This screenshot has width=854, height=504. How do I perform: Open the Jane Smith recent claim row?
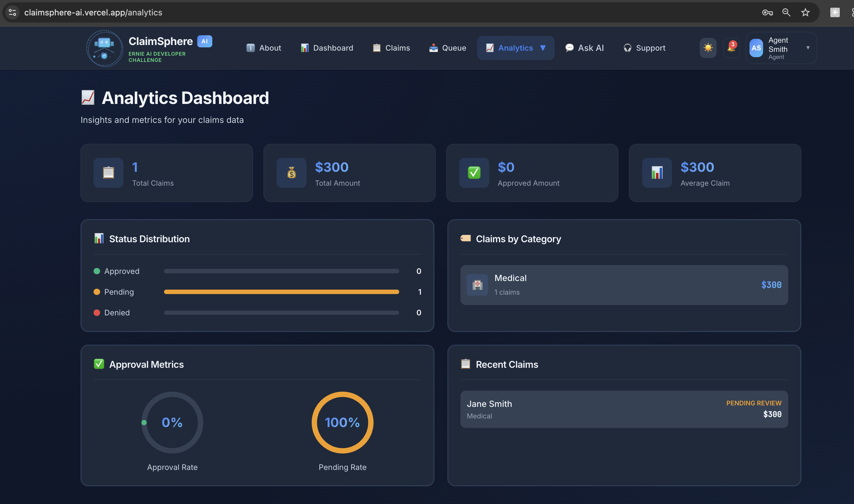pos(624,409)
